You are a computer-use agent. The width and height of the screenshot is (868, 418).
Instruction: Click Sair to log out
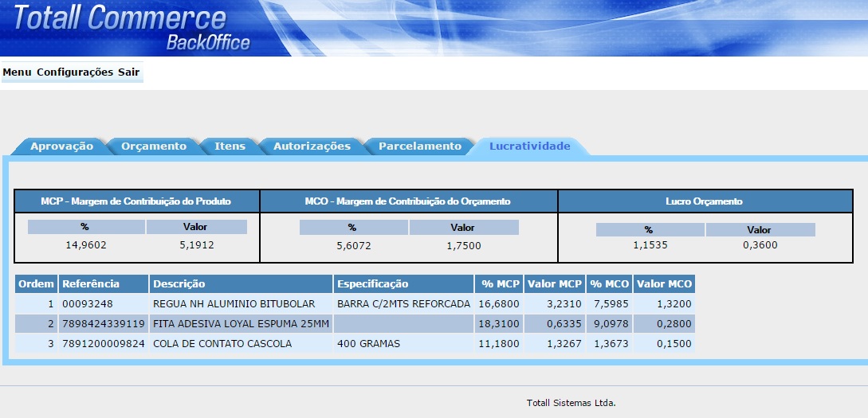click(x=128, y=72)
